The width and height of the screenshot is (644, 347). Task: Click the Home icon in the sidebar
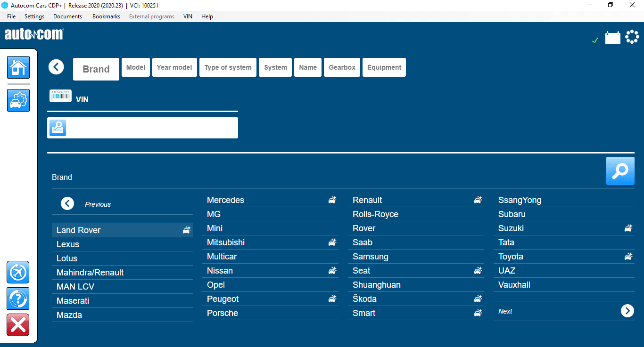click(x=18, y=67)
